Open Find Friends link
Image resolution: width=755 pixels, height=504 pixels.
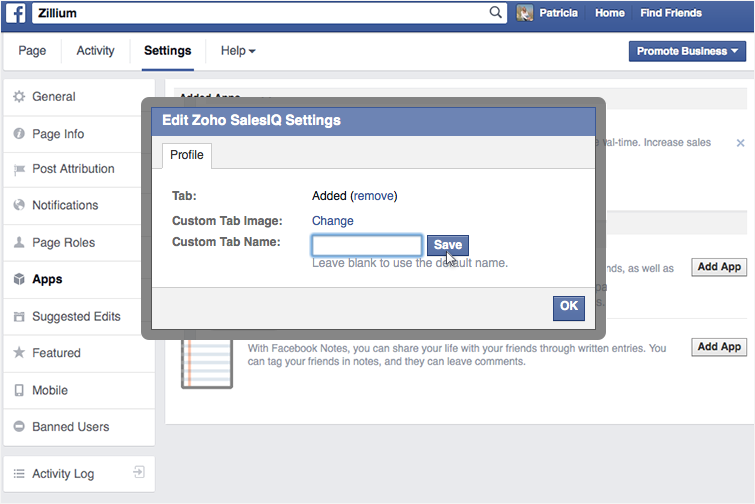[x=671, y=13]
